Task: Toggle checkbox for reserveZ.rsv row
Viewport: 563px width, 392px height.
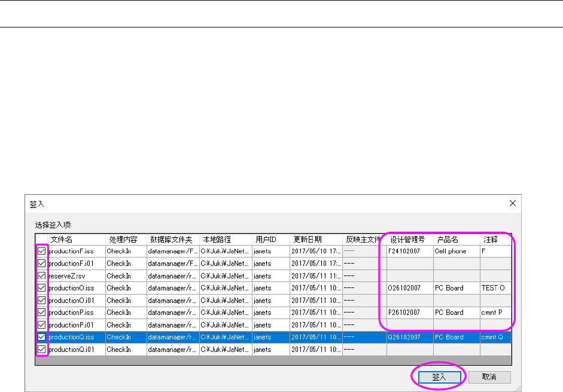Action: tap(41, 276)
